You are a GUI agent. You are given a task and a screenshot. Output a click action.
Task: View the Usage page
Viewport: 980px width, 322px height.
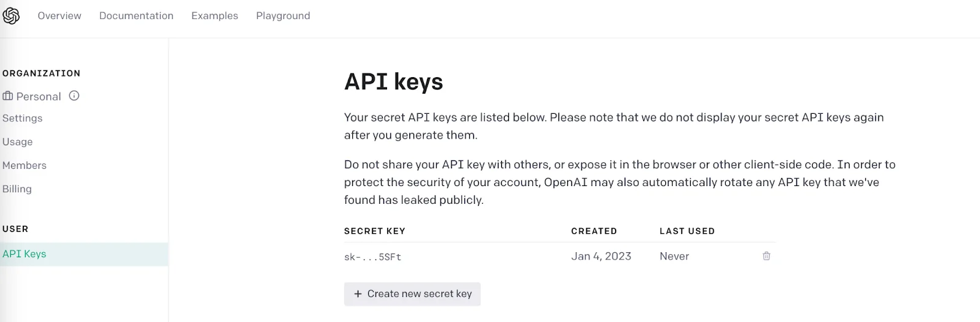coord(18,142)
